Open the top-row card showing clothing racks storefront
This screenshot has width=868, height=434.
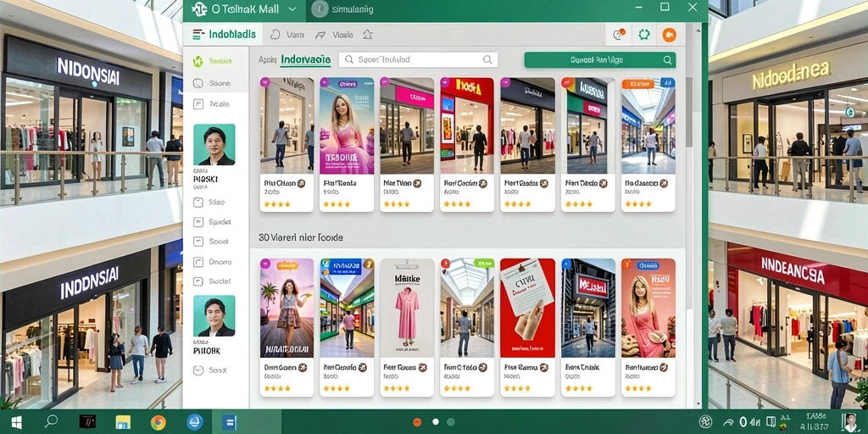[527, 144]
